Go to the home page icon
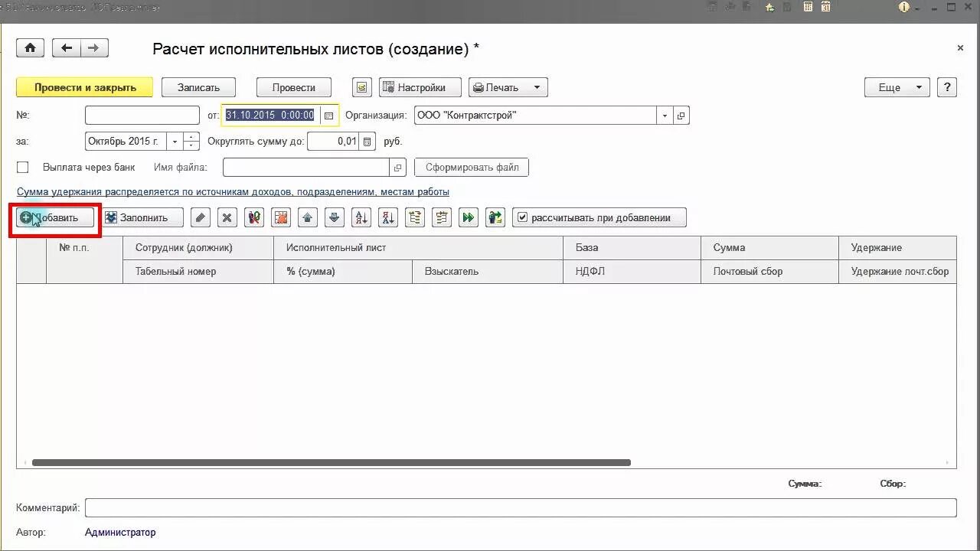 point(30,48)
